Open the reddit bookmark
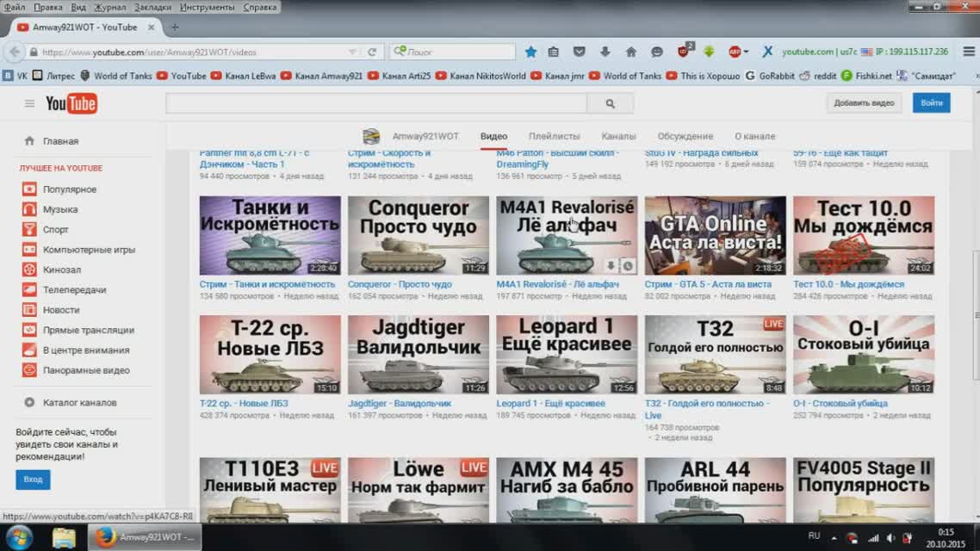980x551 pixels. [x=818, y=76]
